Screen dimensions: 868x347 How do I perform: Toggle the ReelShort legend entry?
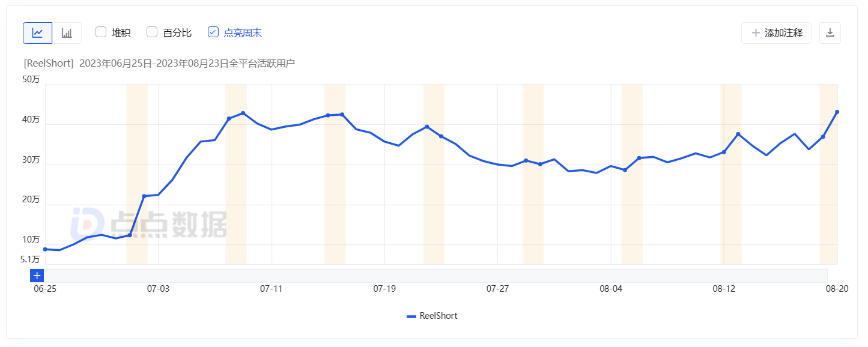pyautogui.click(x=432, y=316)
